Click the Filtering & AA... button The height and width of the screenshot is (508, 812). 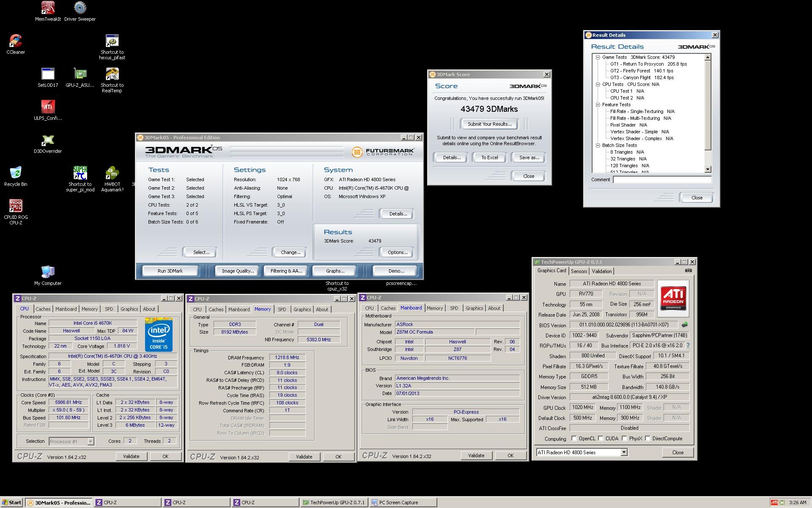(286, 271)
